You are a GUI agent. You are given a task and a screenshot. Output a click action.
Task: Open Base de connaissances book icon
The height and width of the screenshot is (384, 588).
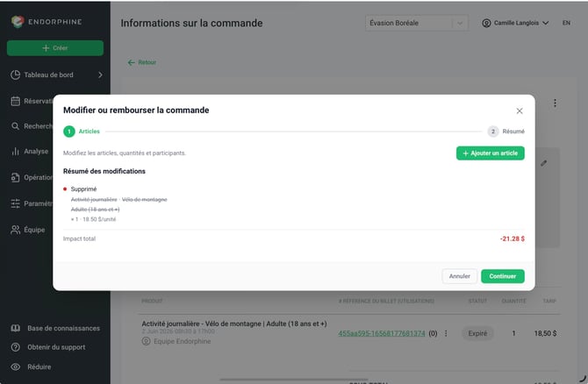(16, 328)
